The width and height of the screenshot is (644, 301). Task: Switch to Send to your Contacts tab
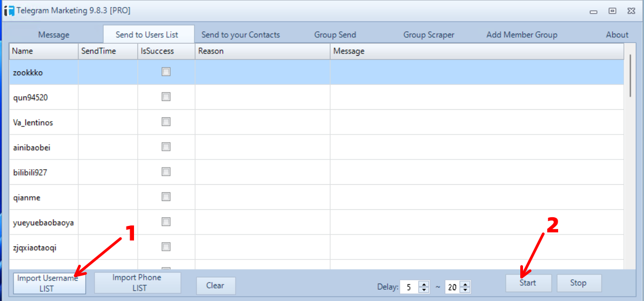240,35
